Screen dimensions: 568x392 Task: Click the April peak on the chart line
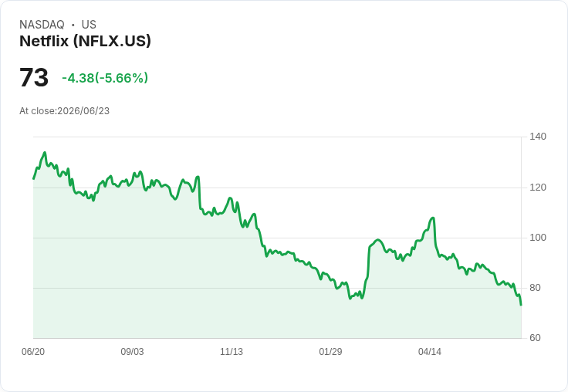[x=432, y=218]
